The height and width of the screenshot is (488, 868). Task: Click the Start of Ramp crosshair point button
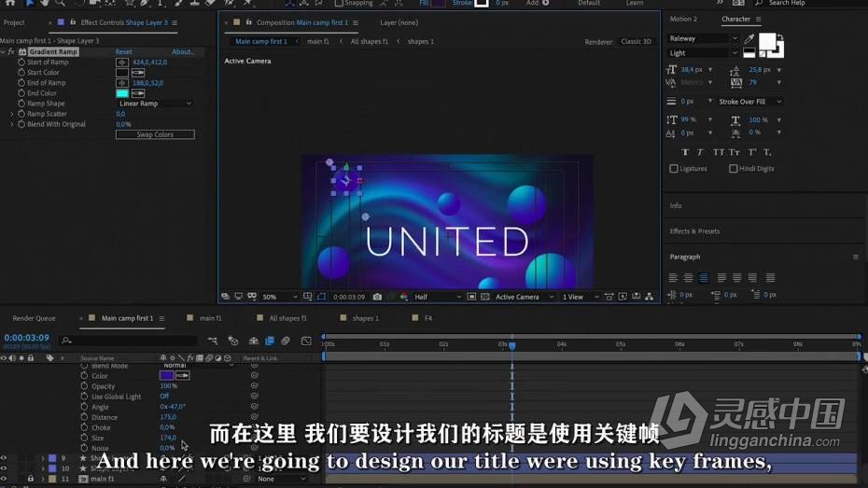point(122,63)
